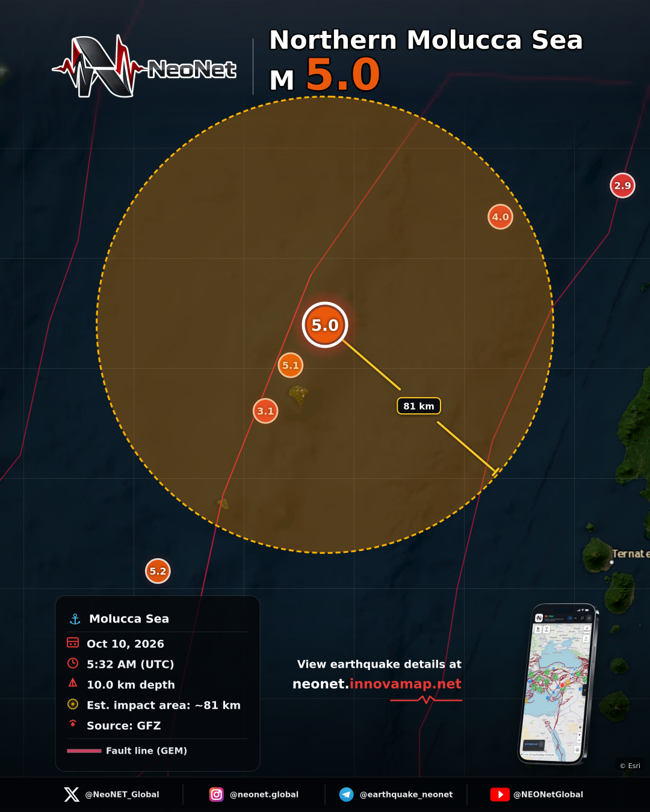650x812 pixels.
Task: Click the 10.0 km depth text
Action: pyautogui.click(x=131, y=684)
